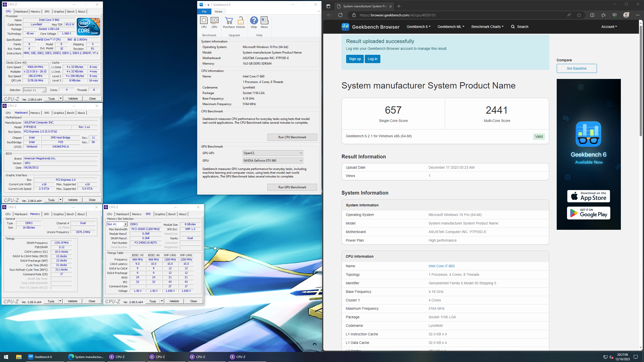Open the Notifications center on the taskbar
644x362 pixels.
click(x=636, y=357)
